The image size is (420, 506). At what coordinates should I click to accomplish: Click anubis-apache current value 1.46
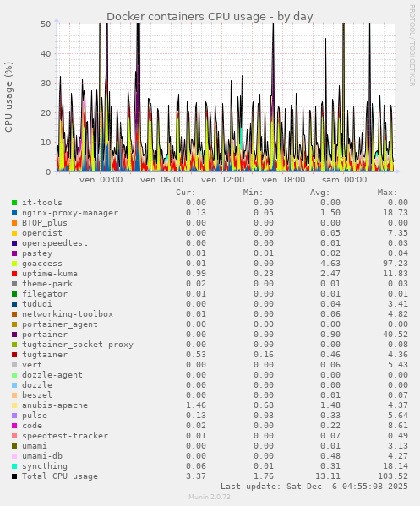pyautogui.click(x=196, y=405)
